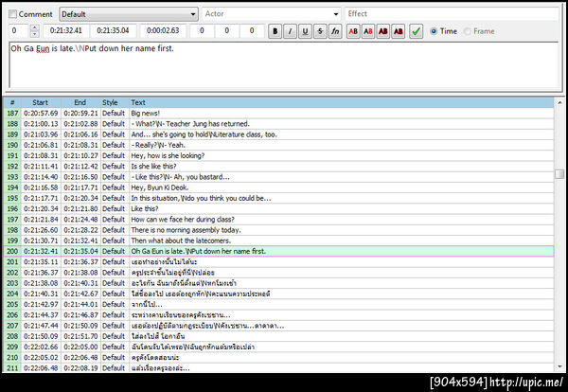Click scroll down arrow of subtitle grid
This screenshot has width=568, height=392.
pos(559,367)
